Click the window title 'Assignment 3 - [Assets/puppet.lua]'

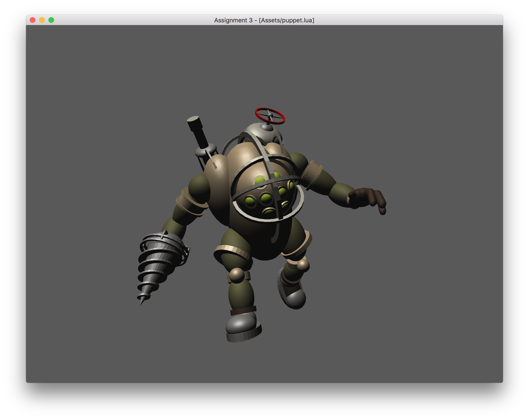pyautogui.click(x=264, y=20)
